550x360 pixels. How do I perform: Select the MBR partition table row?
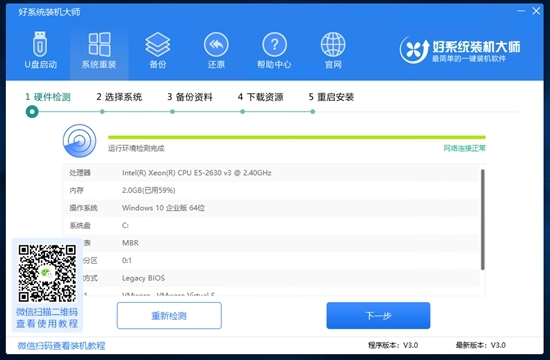271,243
